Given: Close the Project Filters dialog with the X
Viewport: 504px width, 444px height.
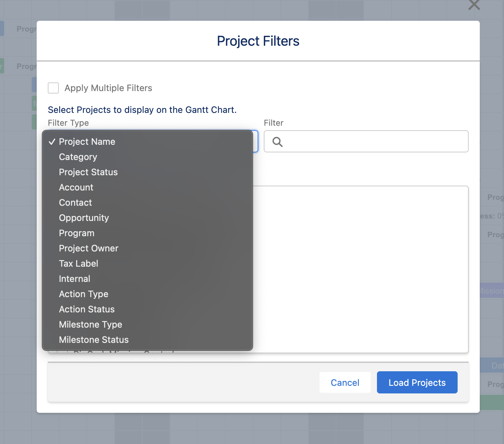Looking at the screenshot, I should (x=474, y=5).
